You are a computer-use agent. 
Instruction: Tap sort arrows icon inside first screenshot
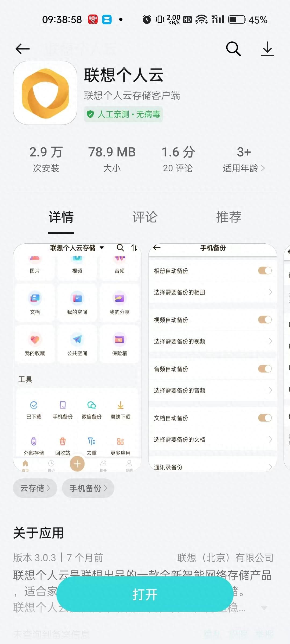point(134,248)
